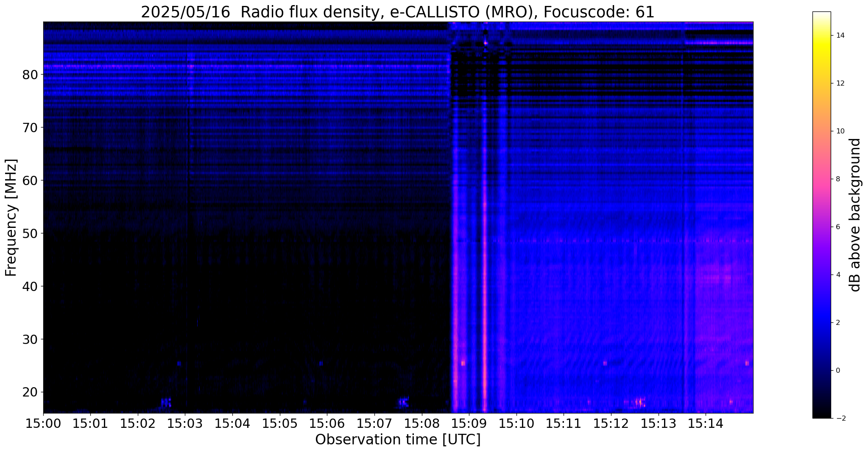This screenshot has width=868, height=452.
Task: Click the 15:12 time tick label
Action: click(611, 423)
